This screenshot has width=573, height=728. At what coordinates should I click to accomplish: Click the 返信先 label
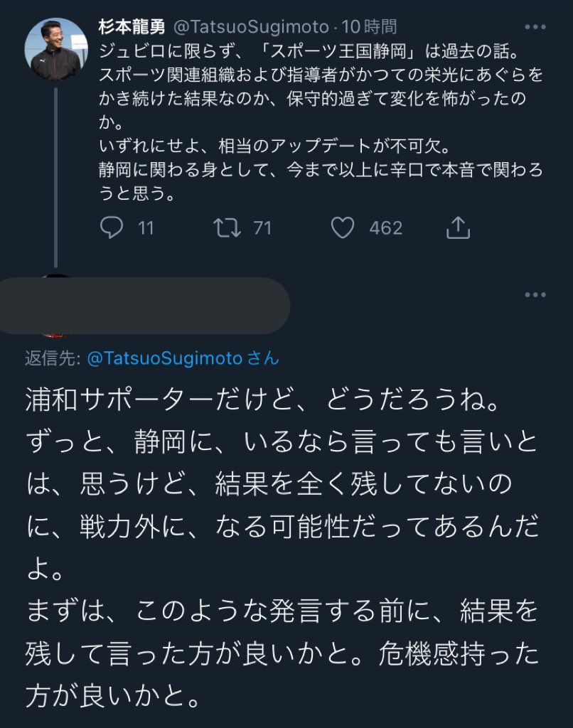pos(53,358)
